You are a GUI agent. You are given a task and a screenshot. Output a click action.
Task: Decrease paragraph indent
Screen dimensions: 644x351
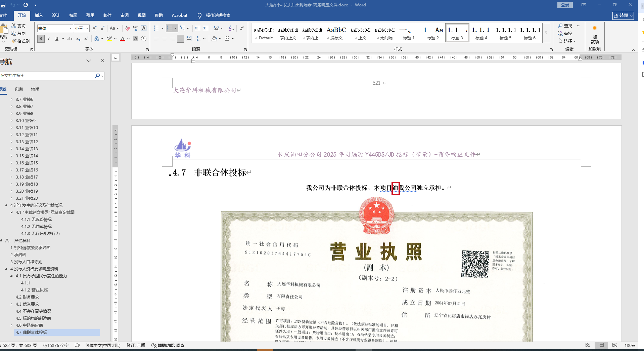(198, 28)
